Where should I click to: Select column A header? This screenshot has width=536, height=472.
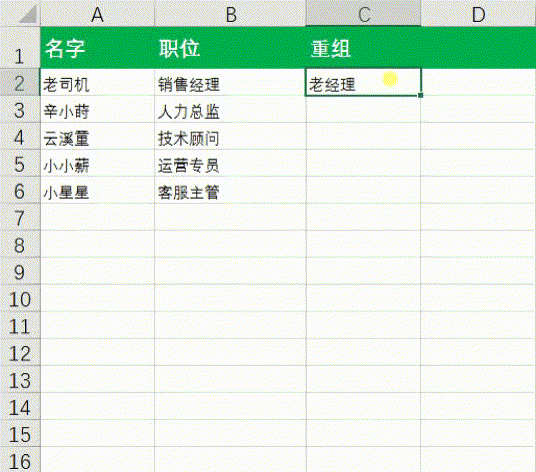pos(97,13)
